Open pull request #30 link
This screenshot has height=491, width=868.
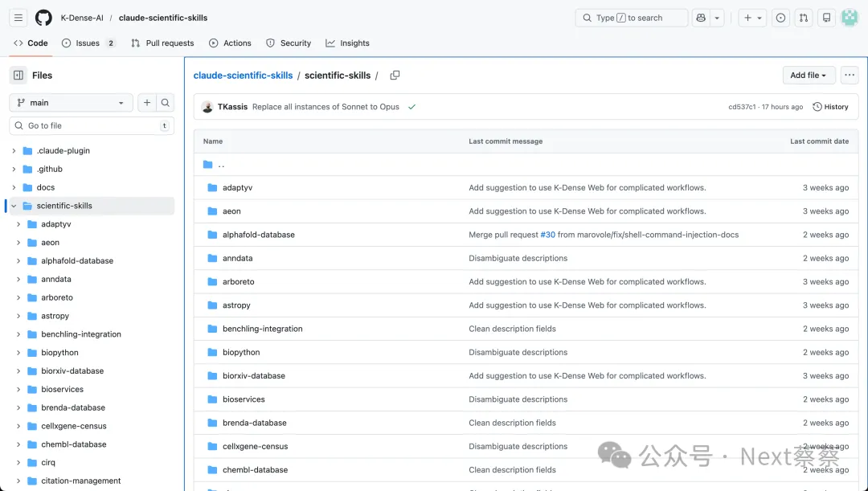pos(547,235)
